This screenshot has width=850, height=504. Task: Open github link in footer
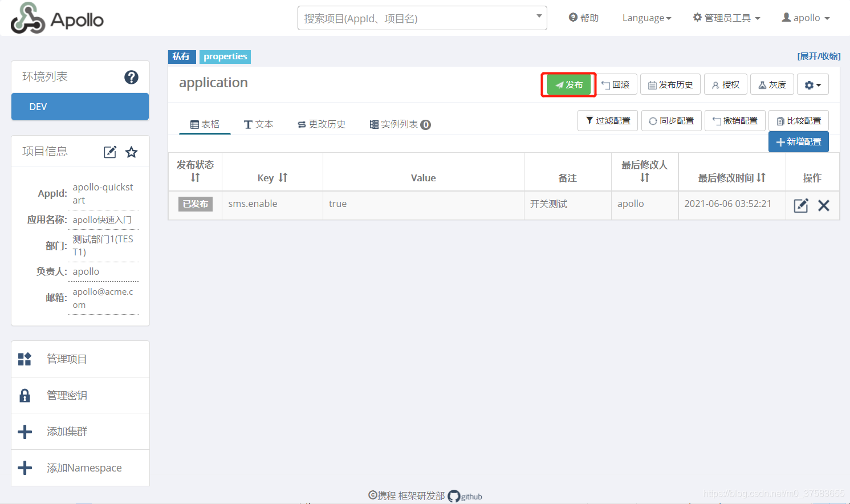click(x=465, y=496)
